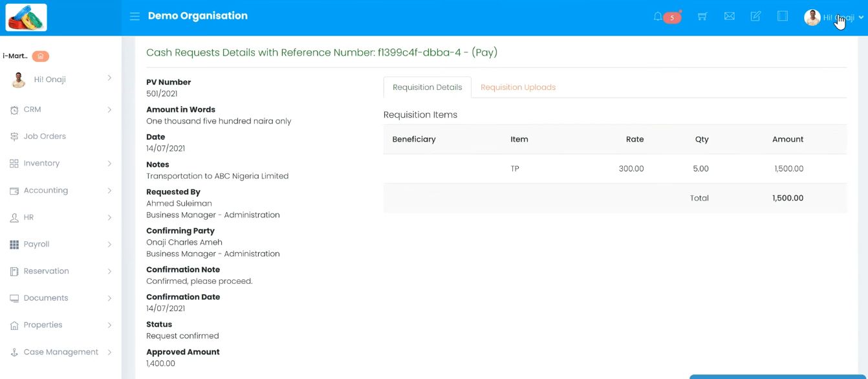Open the Case Management menu item
The width and height of the screenshot is (868, 379).
[x=61, y=352]
